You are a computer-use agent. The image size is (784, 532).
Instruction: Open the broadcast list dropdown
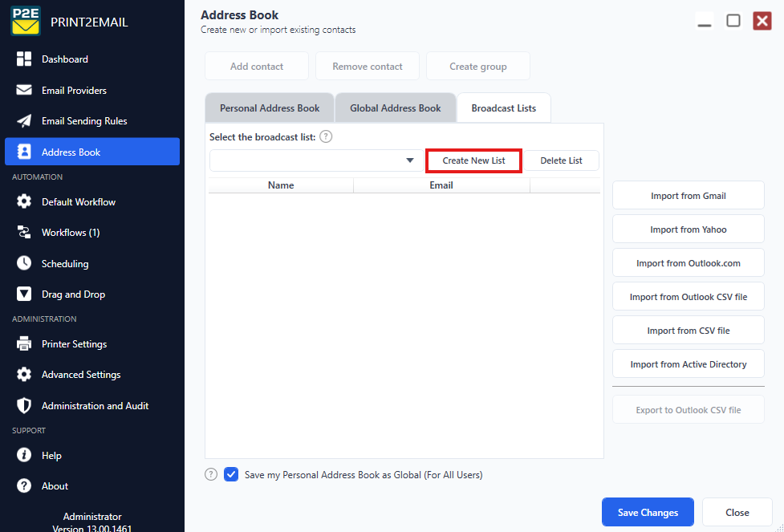[x=317, y=160]
